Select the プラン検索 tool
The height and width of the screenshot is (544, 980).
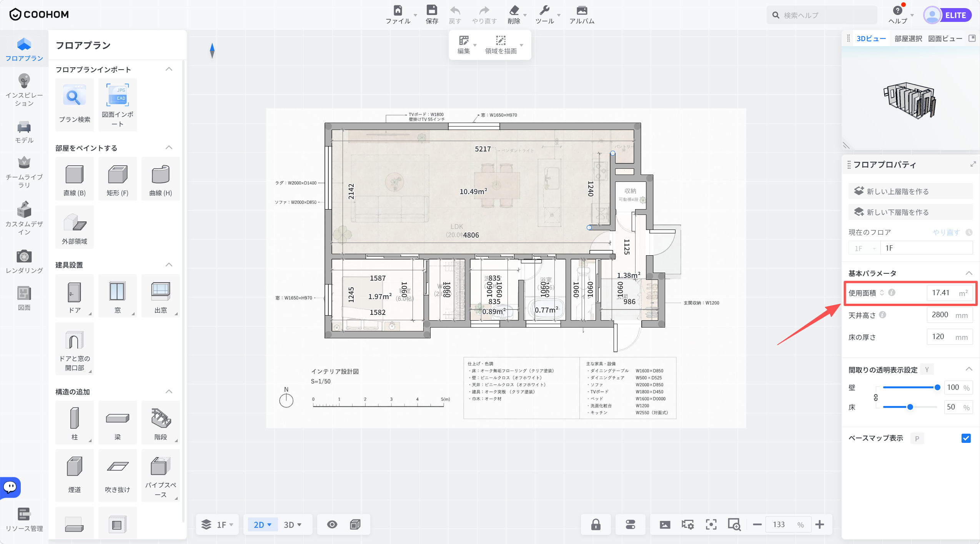pyautogui.click(x=75, y=105)
